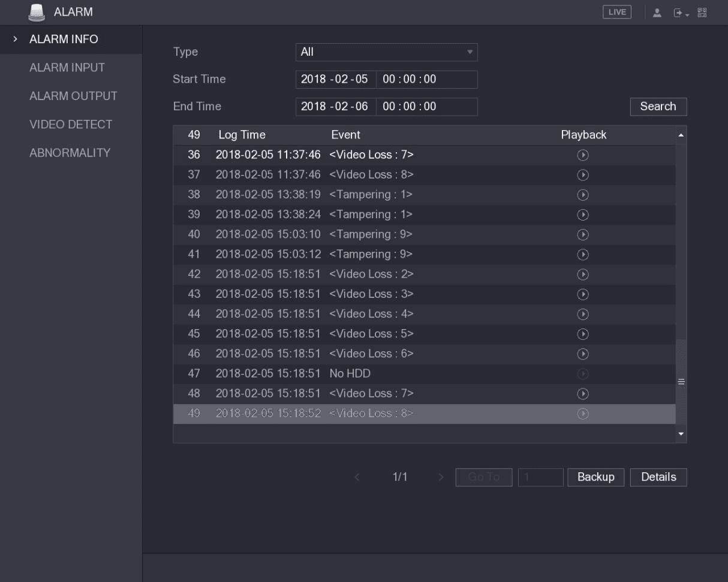The height and width of the screenshot is (582, 728).
Task: Play back row 38 Tampering 1 event
Action: [582, 195]
